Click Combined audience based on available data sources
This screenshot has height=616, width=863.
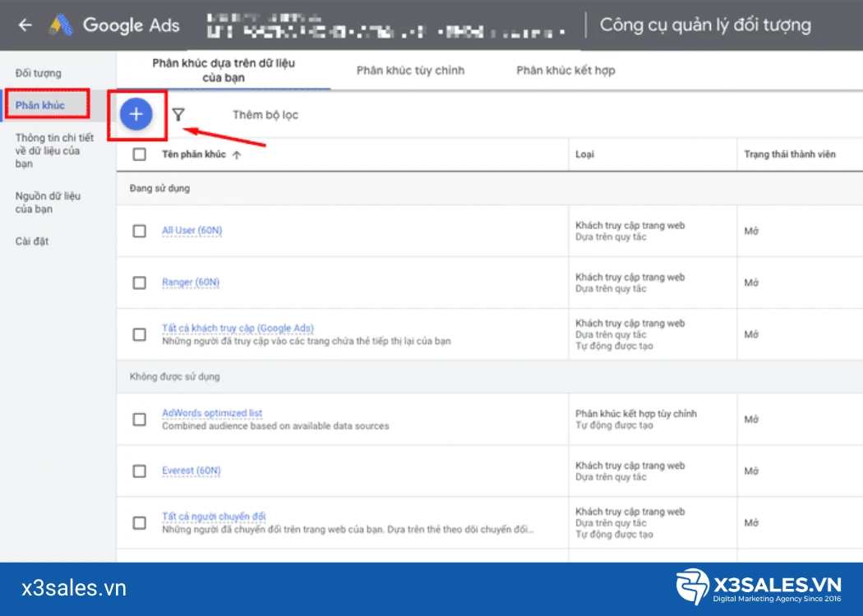coord(275,426)
